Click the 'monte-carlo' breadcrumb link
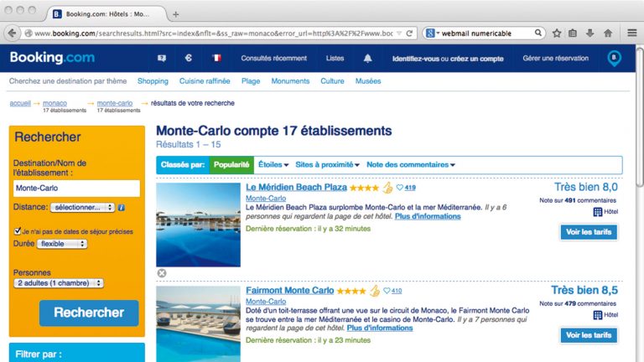This screenshot has width=644, height=362. (x=115, y=103)
